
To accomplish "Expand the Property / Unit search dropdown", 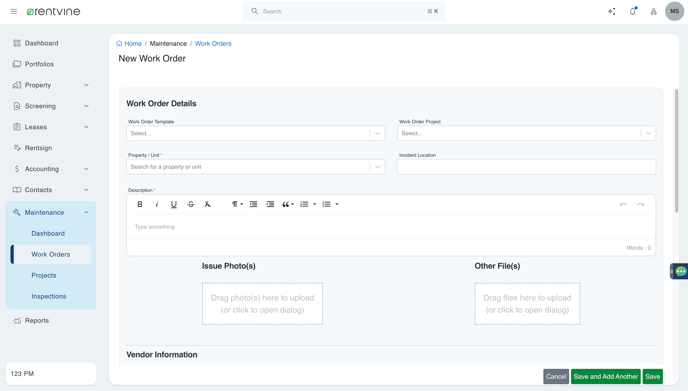I will (256, 167).
